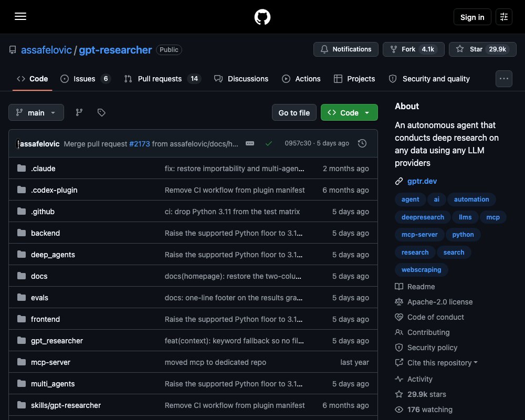Open appearance settings sliders icon
Screen dimensions: 525x420
(x=504, y=17)
